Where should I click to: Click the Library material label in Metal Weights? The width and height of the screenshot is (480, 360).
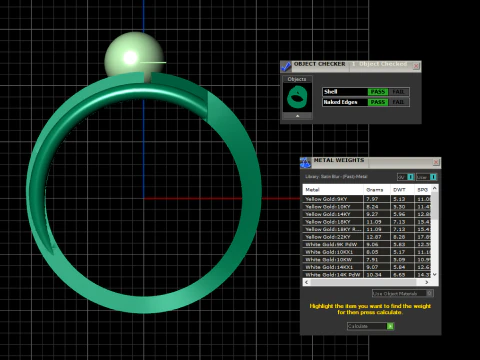[x=336, y=177]
